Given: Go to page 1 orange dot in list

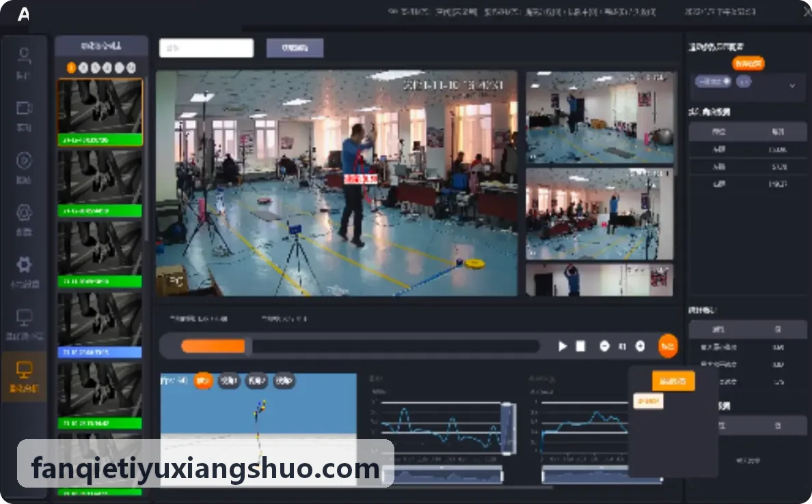Looking at the screenshot, I should [x=72, y=68].
